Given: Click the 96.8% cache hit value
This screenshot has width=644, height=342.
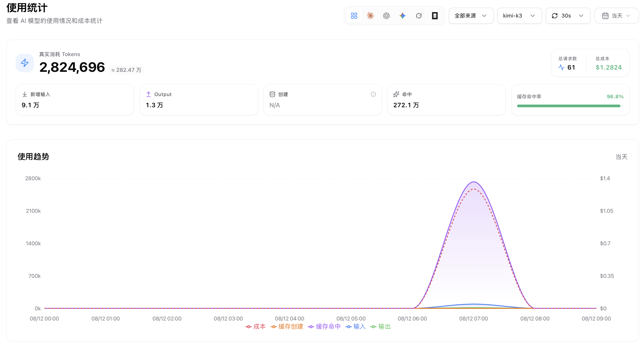Looking at the screenshot, I should tap(615, 96).
